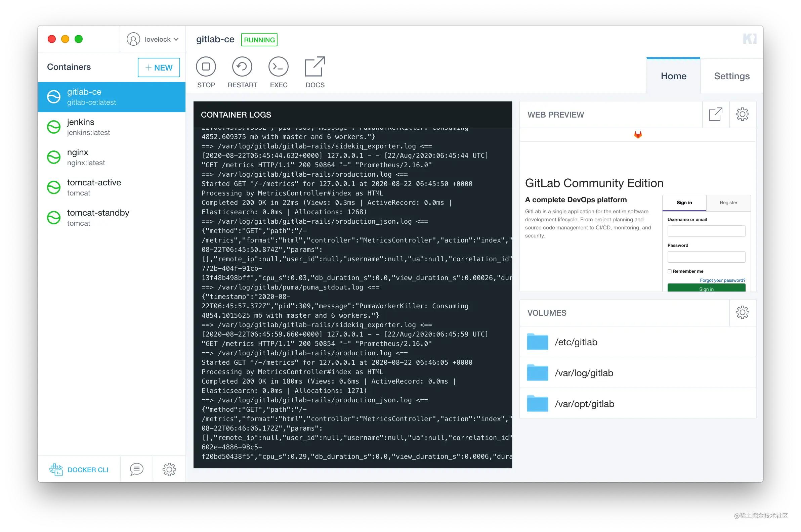
Task: Open preferences gear in sidebar footer
Action: pyautogui.click(x=169, y=470)
